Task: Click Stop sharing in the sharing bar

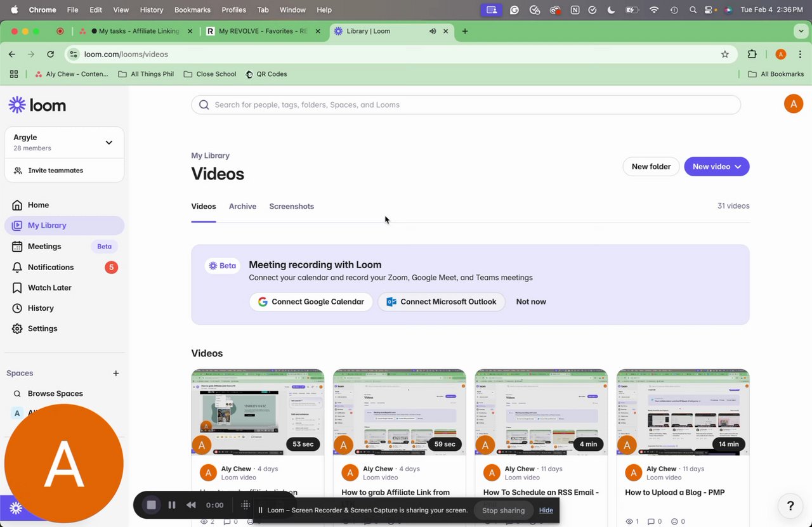Action: [504, 511]
